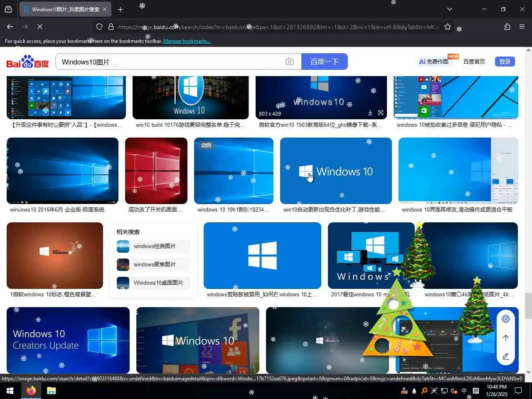Open the win10 build 10176 thumbnail
The width and height of the screenshot is (532, 399).
pyautogui.click(x=190, y=98)
